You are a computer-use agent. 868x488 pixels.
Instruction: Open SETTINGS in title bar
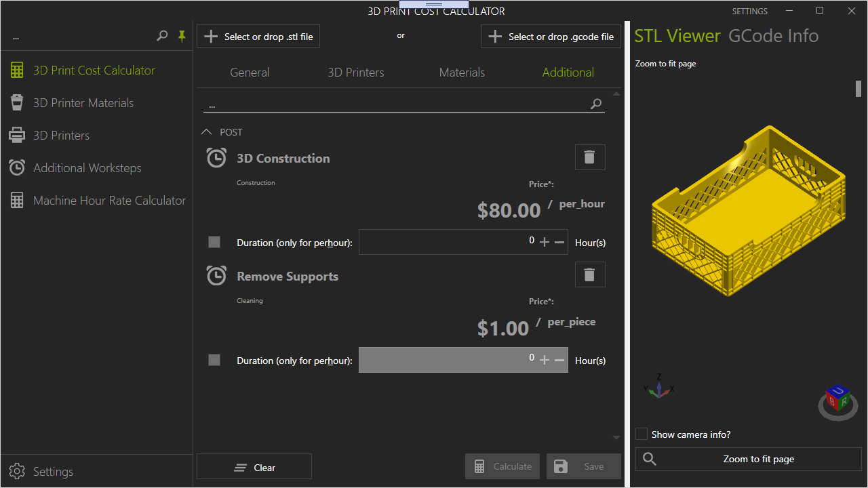click(x=750, y=12)
